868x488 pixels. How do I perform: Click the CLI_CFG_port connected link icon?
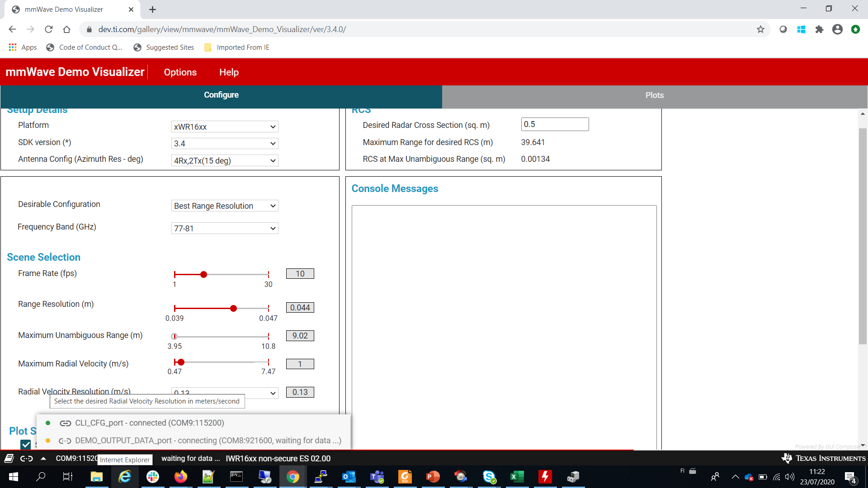[65, 423]
